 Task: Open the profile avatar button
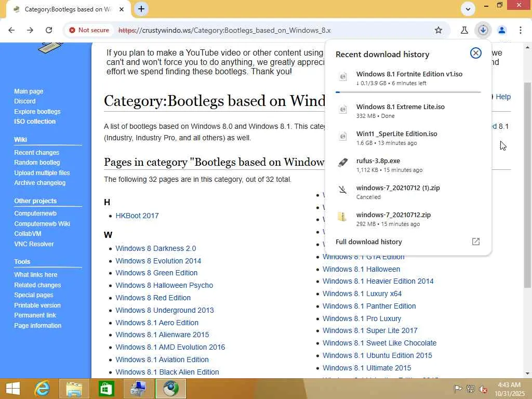(502, 30)
